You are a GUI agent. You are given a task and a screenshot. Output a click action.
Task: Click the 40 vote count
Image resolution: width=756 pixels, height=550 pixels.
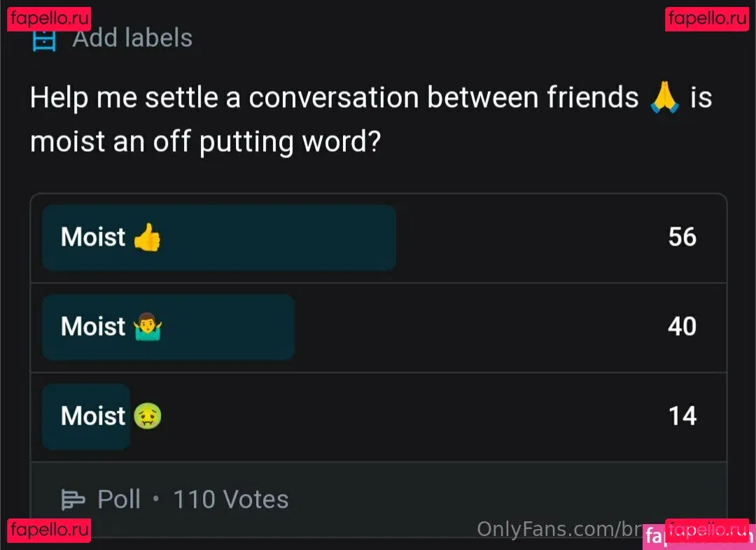point(682,327)
